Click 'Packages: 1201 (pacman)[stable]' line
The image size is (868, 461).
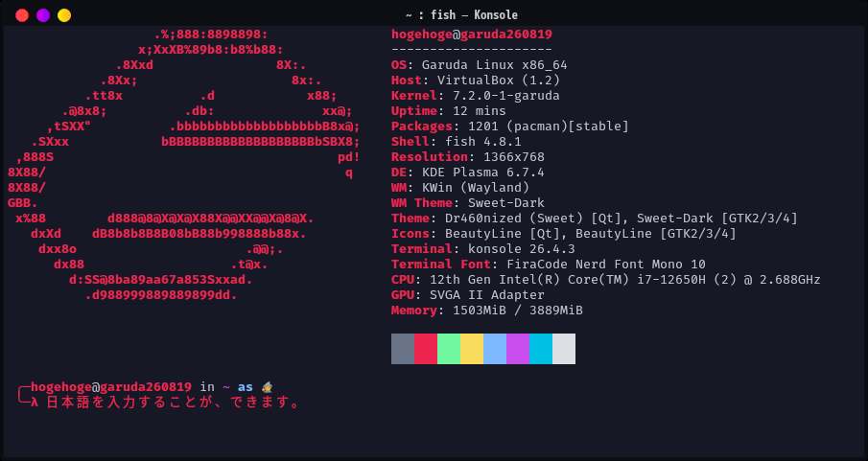click(510, 127)
